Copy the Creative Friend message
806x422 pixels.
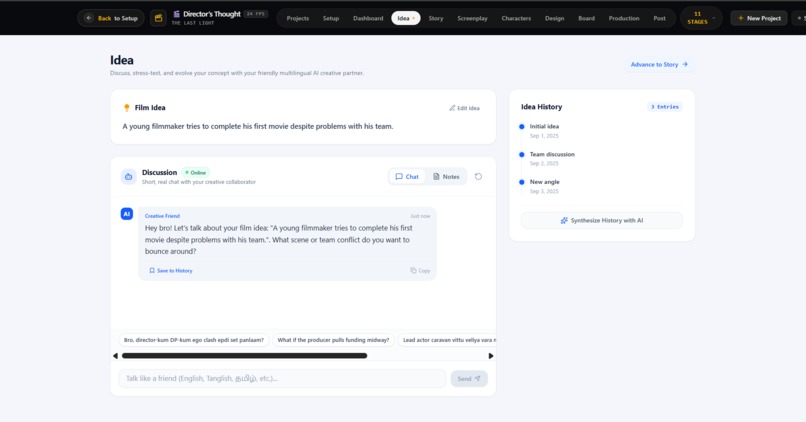420,270
